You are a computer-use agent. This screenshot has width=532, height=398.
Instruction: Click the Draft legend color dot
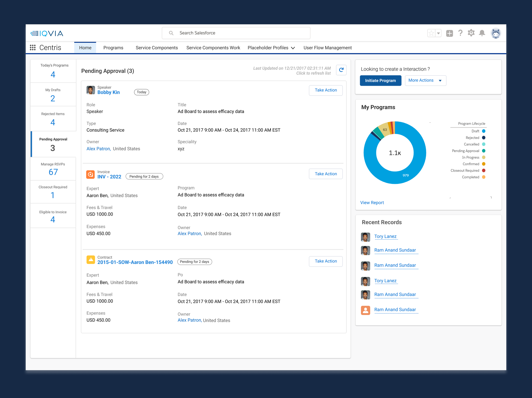point(484,131)
